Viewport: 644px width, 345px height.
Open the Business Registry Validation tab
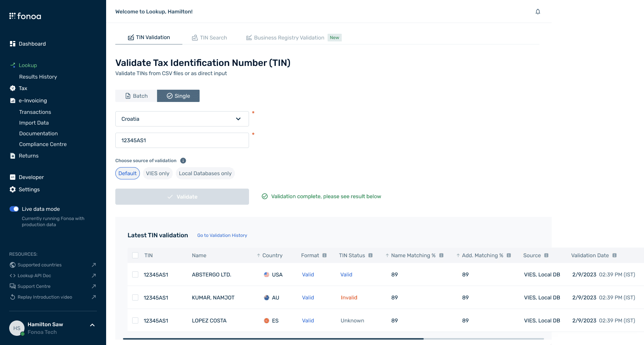[293, 38]
